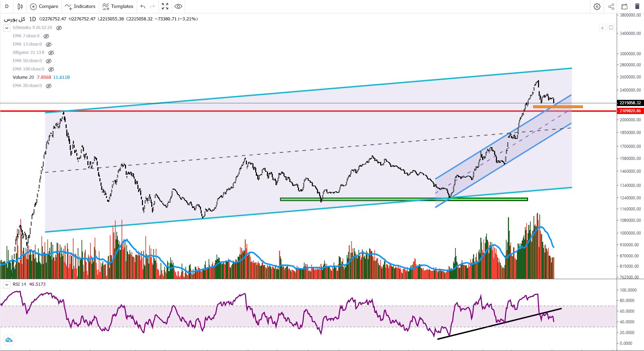Open the D timeframe interval dropdown
Image resolution: width=644 pixels, height=351 pixels.
(x=7, y=7)
